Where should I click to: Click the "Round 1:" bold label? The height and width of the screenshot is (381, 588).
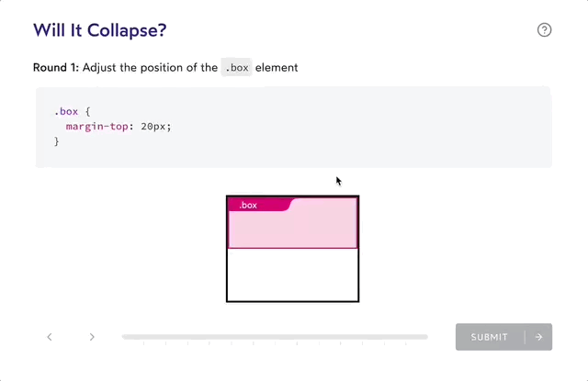tap(56, 67)
